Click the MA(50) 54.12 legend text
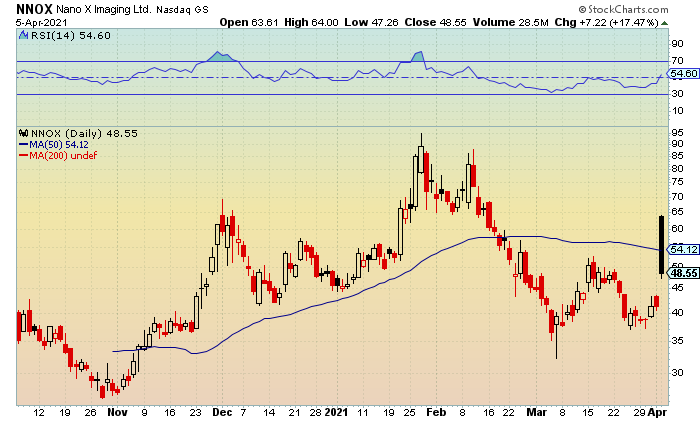This screenshot has height=421, width=700. coord(59,145)
